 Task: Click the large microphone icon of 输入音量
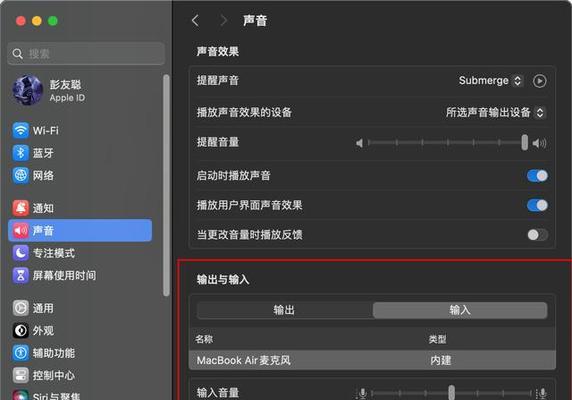(x=542, y=393)
